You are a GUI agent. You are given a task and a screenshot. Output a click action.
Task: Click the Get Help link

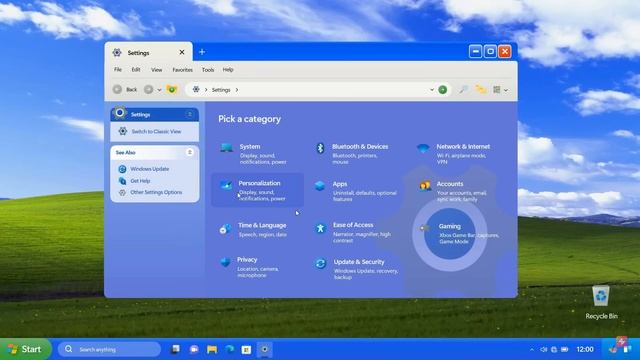(140, 181)
